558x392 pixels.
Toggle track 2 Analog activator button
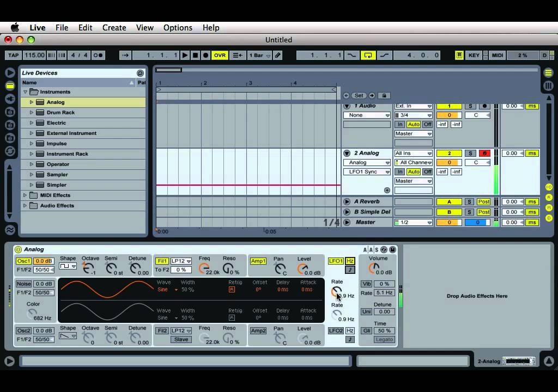pyautogui.click(x=449, y=154)
